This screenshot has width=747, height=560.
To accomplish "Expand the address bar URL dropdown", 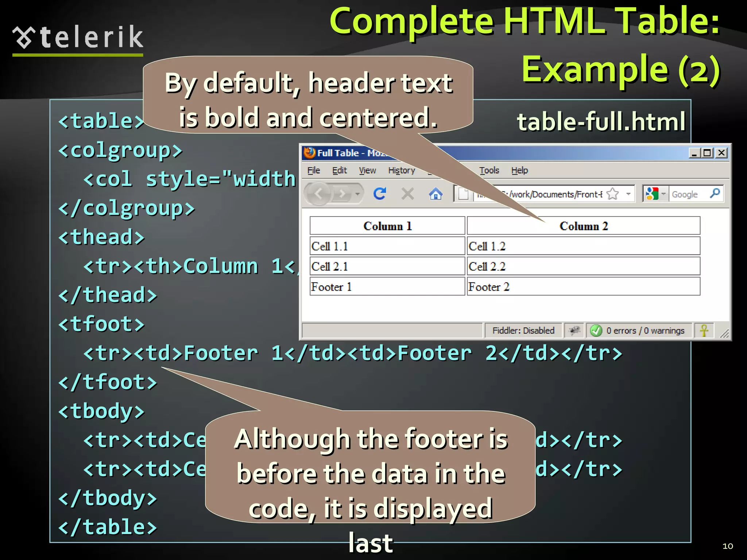I will point(628,194).
